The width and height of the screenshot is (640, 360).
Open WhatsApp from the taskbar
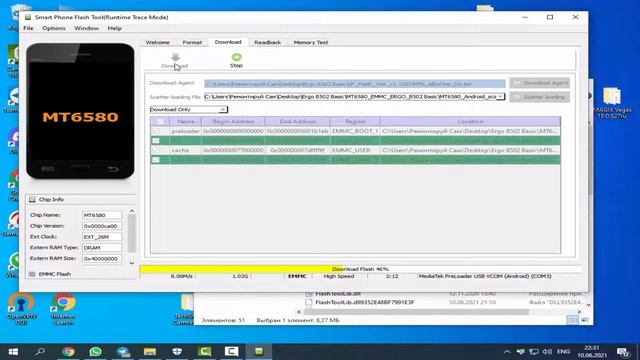[96, 351]
